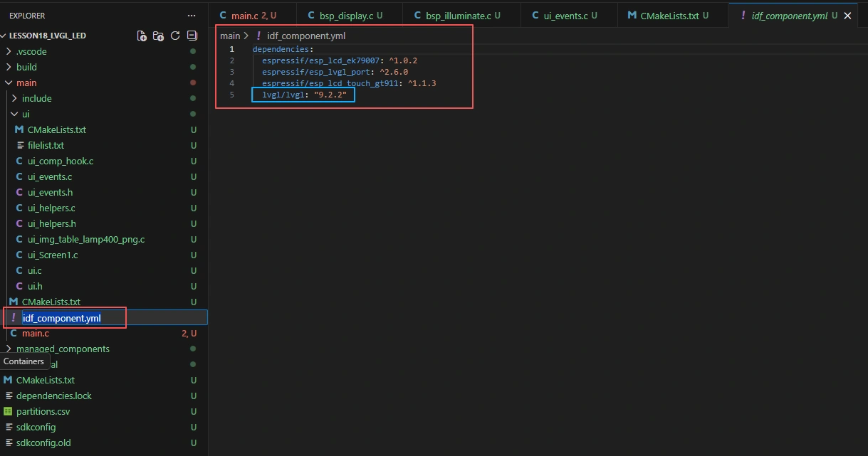This screenshot has width=868, height=456.
Task: Open sdkconfig.old in the file tree
Action: (x=43, y=442)
